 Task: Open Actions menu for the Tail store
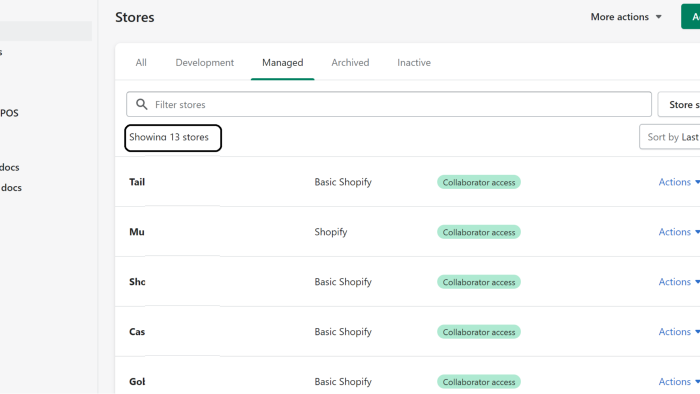point(679,182)
